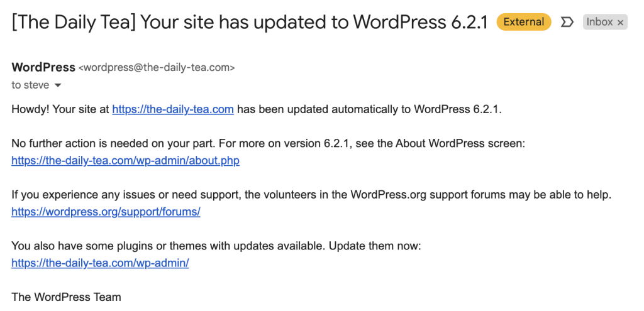This screenshot has width=644, height=311.
Task: Open the the-daily-tea.com/wp-admin/ link
Action: 100,263
